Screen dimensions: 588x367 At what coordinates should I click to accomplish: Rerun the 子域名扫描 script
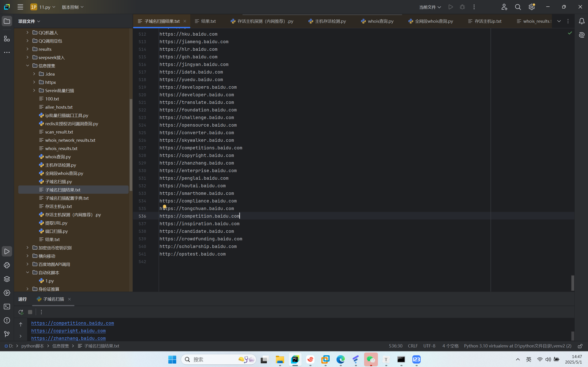tap(21, 312)
